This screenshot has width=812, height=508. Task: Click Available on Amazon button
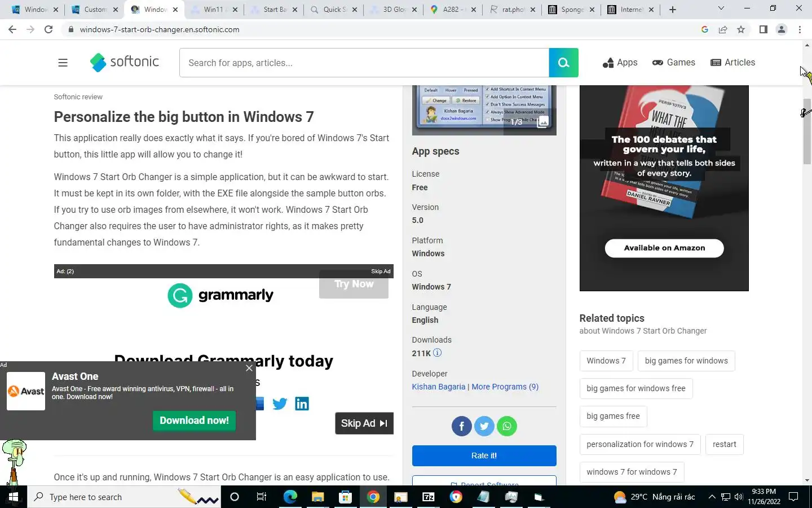click(664, 248)
